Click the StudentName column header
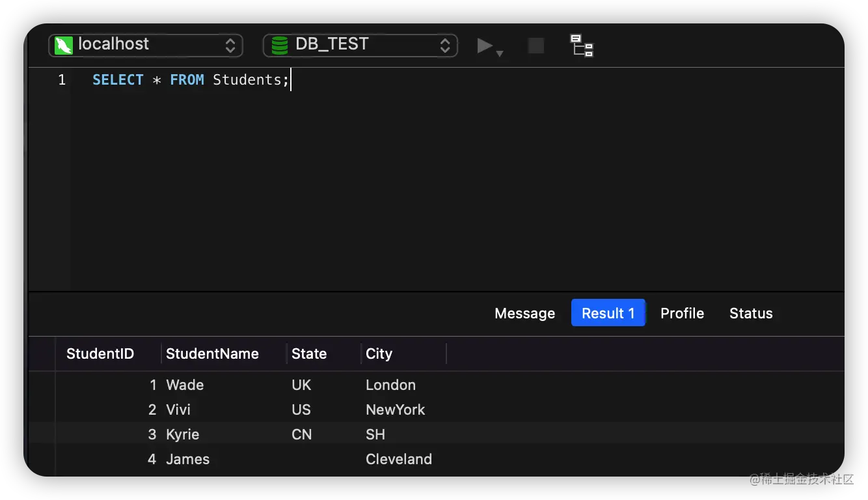This screenshot has height=500, width=868. [224, 354]
